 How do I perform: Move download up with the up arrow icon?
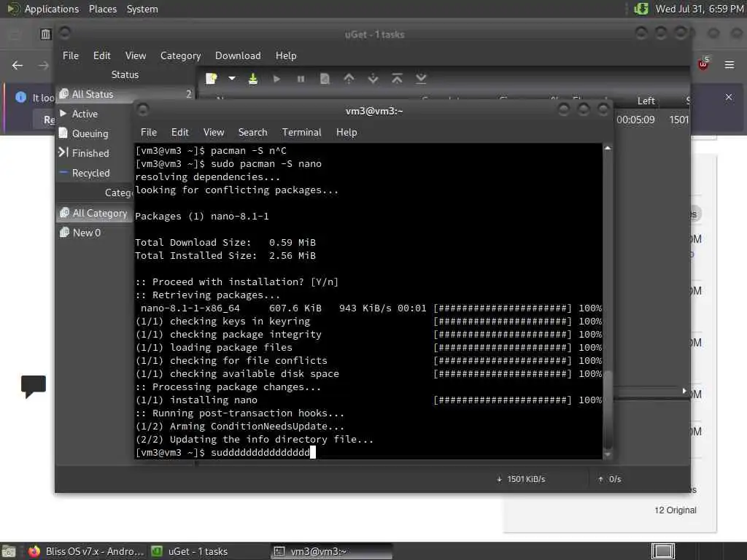pyautogui.click(x=349, y=79)
